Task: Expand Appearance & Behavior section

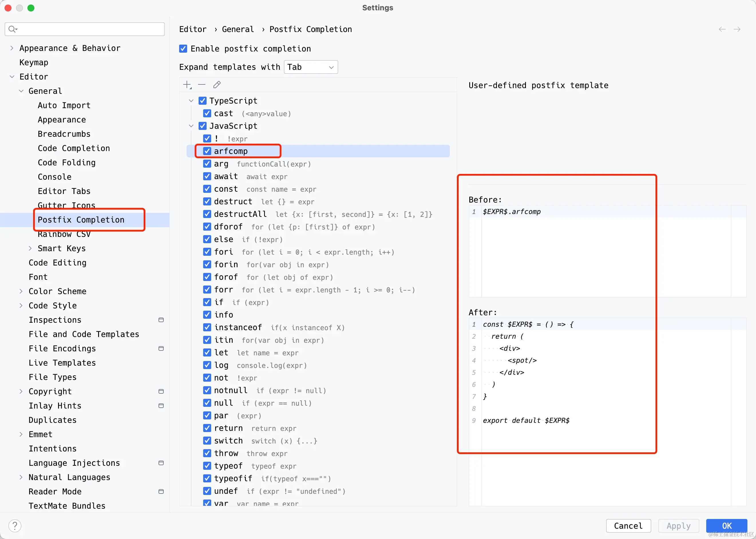Action: click(12, 48)
